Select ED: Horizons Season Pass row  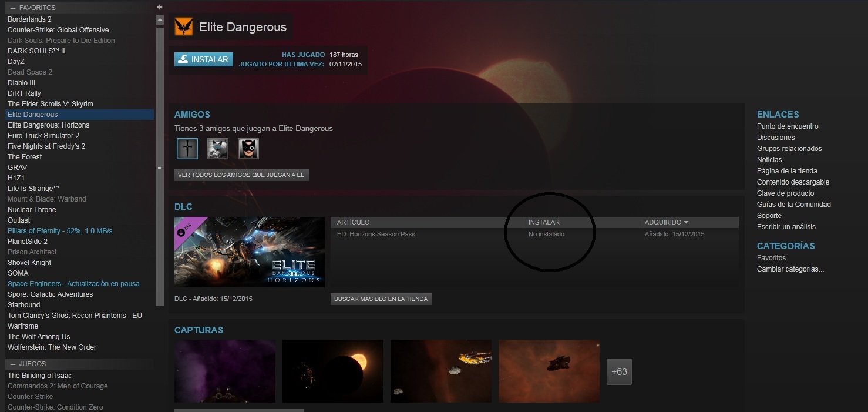pyautogui.click(x=534, y=234)
